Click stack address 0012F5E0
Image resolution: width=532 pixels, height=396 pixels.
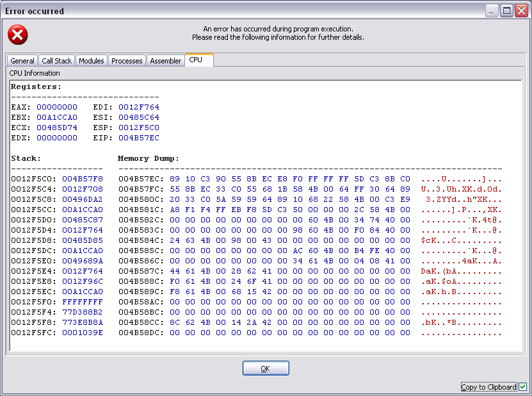pos(33,261)
